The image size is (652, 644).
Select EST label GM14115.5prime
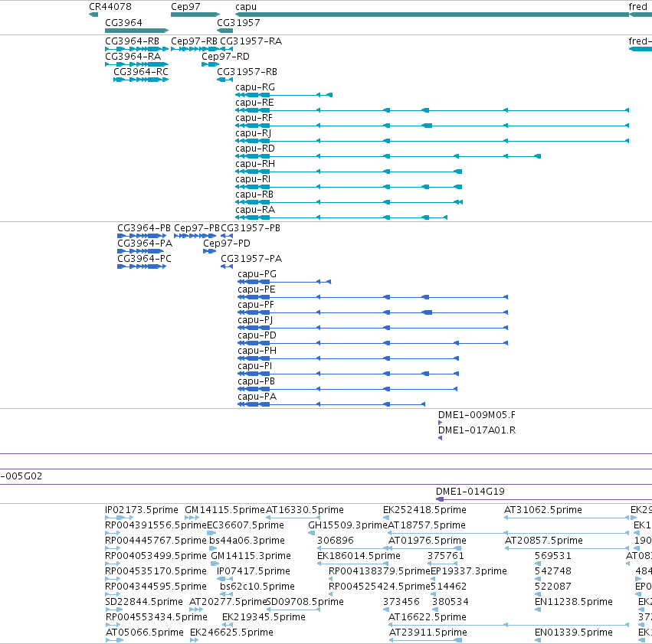coord(224,510)
